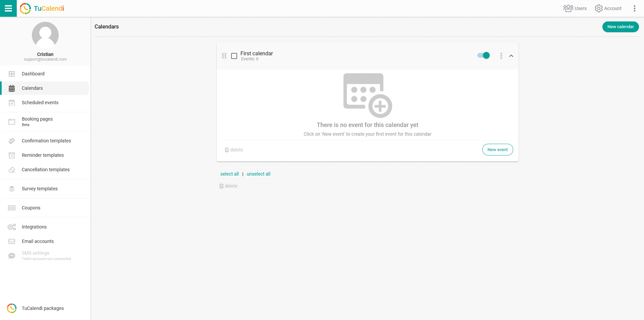Disable the First calendar toggle switch

coord(483,56)
